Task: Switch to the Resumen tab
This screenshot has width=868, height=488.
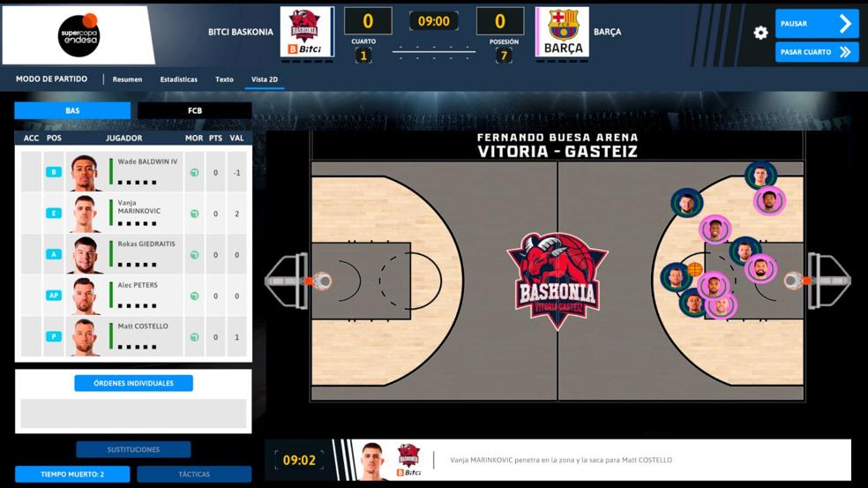Action: pyautogui.click(x=127, y=79)
